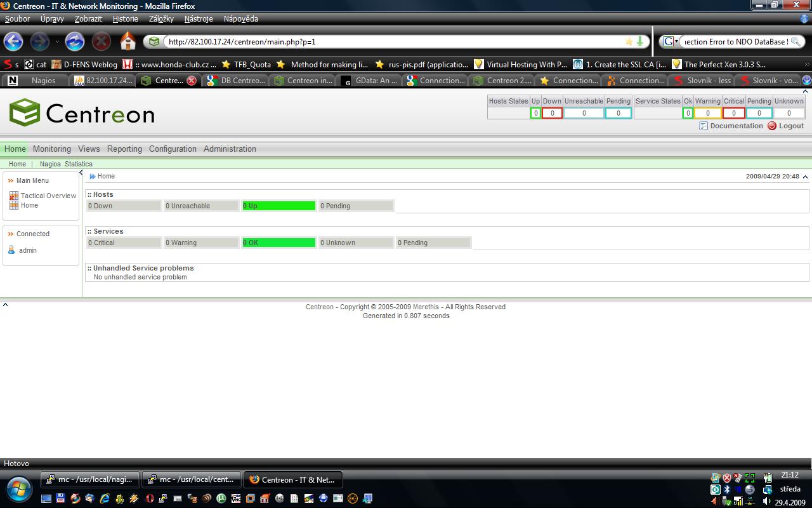Bookmark this page with the star icon

(x=629, y=41)
